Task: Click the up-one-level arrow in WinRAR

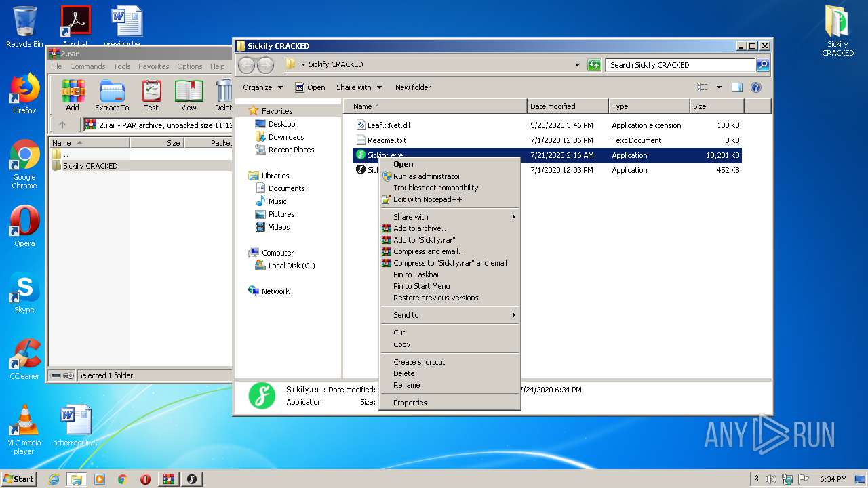Action: click(x=62, y=125)
